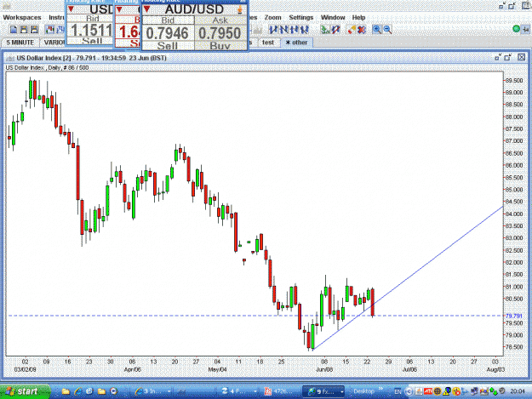Open the '9 Fx...' taskbar group

(x=323, y=392)
